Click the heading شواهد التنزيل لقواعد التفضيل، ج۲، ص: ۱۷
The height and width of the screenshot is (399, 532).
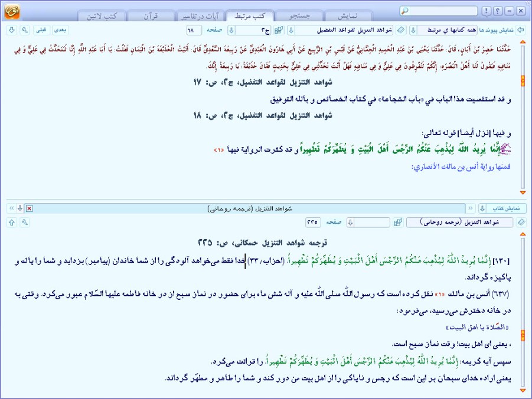263,82
